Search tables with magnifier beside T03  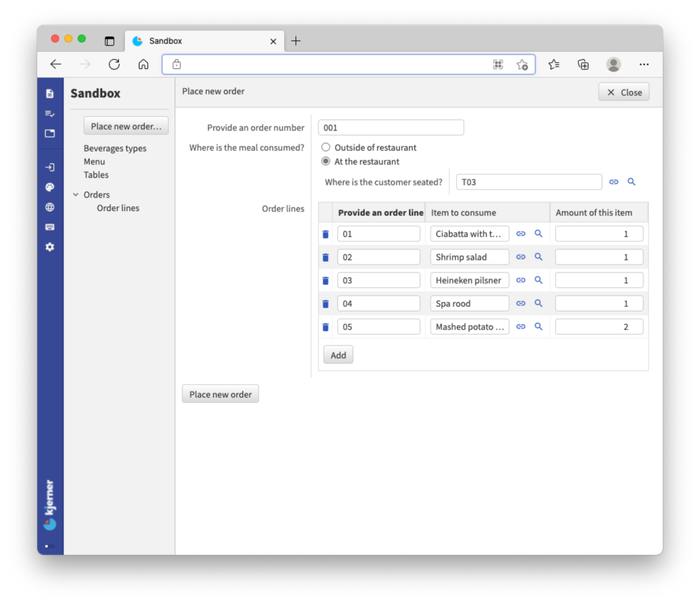631,182
